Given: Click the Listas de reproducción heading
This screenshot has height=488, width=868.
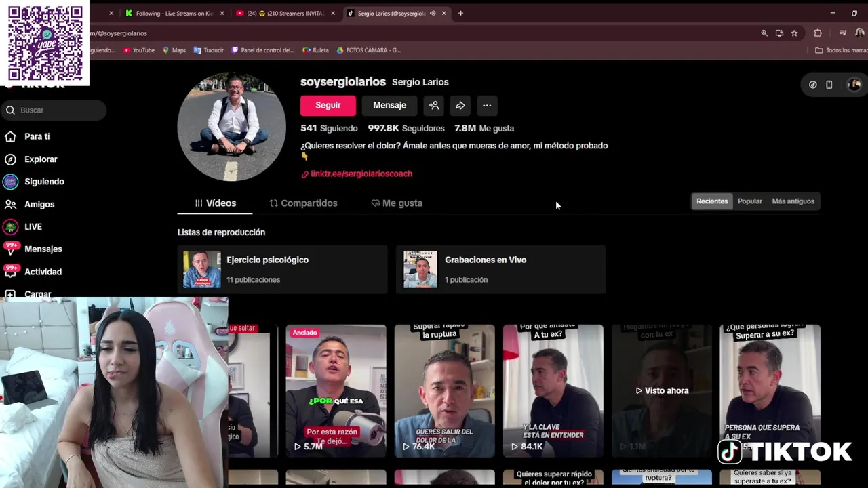Looking at the screenshot, I should click(x=221, y=232).
